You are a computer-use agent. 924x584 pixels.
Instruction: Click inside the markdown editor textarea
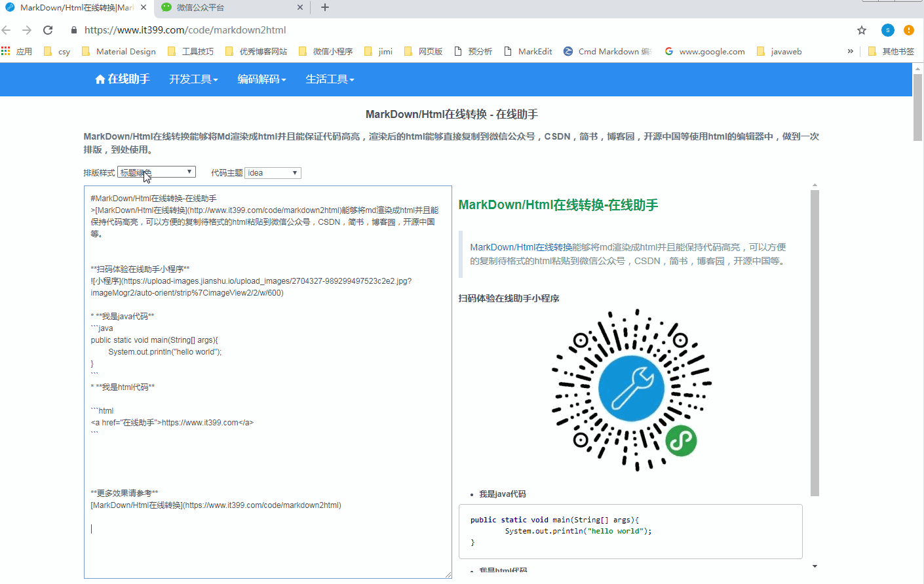coord(268,381)
